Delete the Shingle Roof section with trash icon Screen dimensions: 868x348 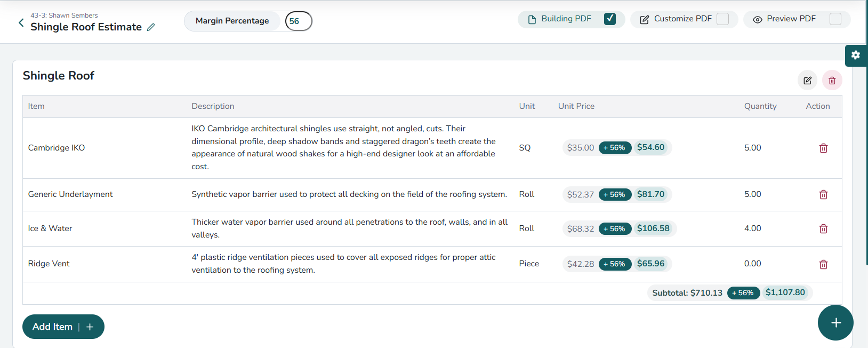coord(832,81)
